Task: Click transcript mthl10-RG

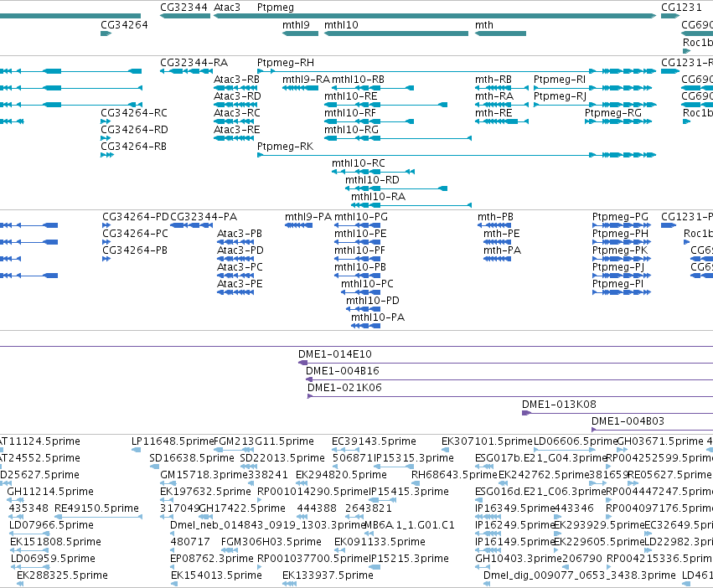Action: [x=351, y=130]
